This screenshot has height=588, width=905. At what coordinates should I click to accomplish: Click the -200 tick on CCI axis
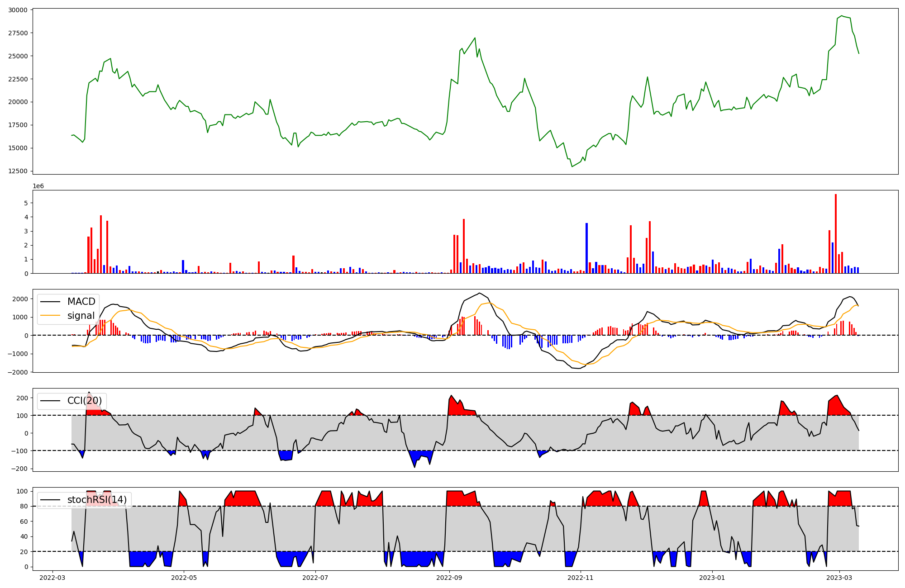click(x=19, y=469)
